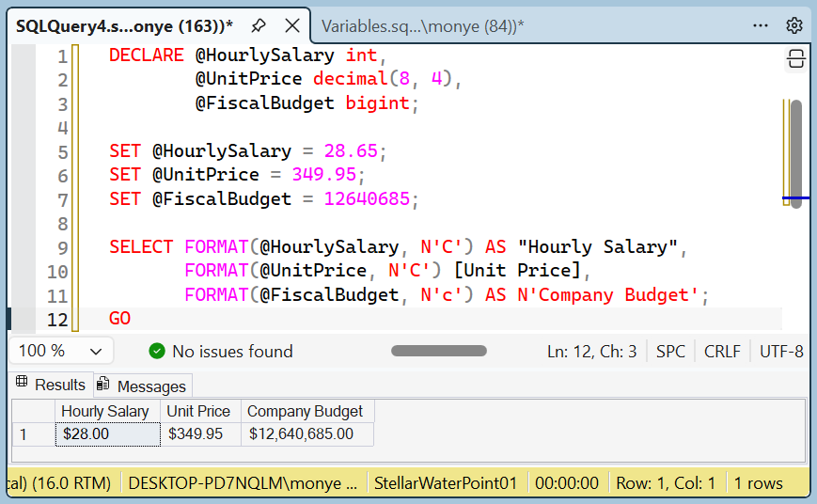Click the $28.00 result cell

[108, 434]
